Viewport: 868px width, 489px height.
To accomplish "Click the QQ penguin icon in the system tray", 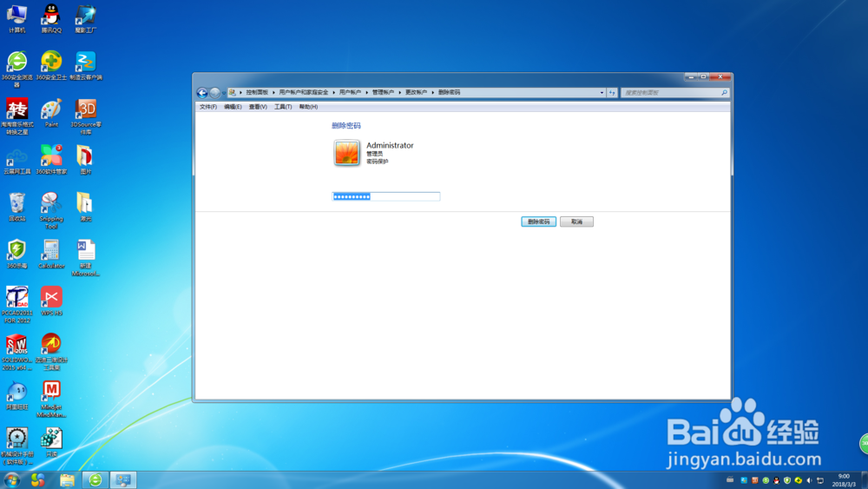I will [776, 480].
